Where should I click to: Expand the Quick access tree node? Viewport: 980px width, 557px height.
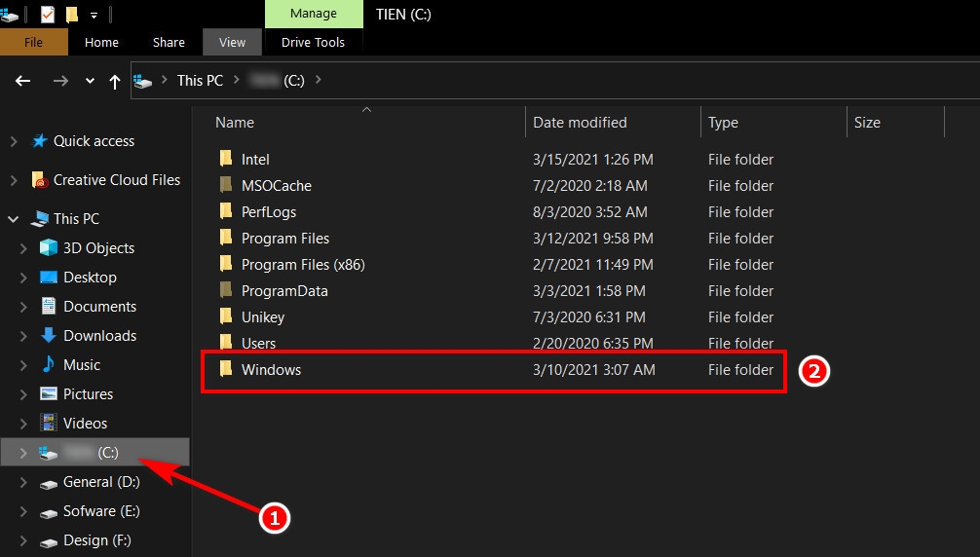pos(14,142)
